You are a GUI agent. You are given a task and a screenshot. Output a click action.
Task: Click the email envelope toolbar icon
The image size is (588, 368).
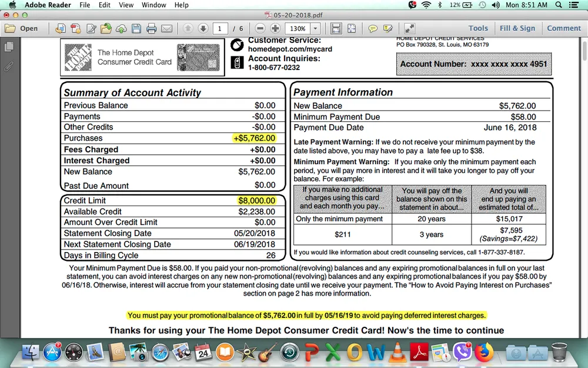point(166,28)
